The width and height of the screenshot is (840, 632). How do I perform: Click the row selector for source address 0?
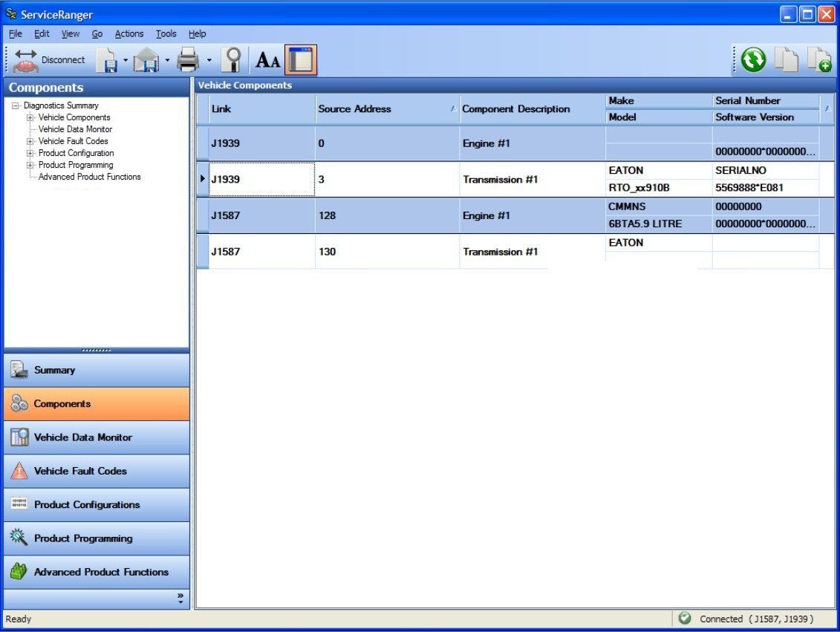coord(203,143)
